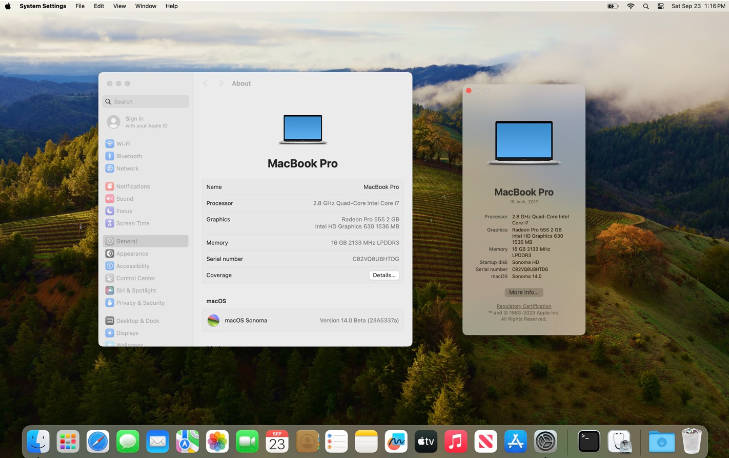
Task: Select Network in the settings sidebar
Action: point(146,168)
